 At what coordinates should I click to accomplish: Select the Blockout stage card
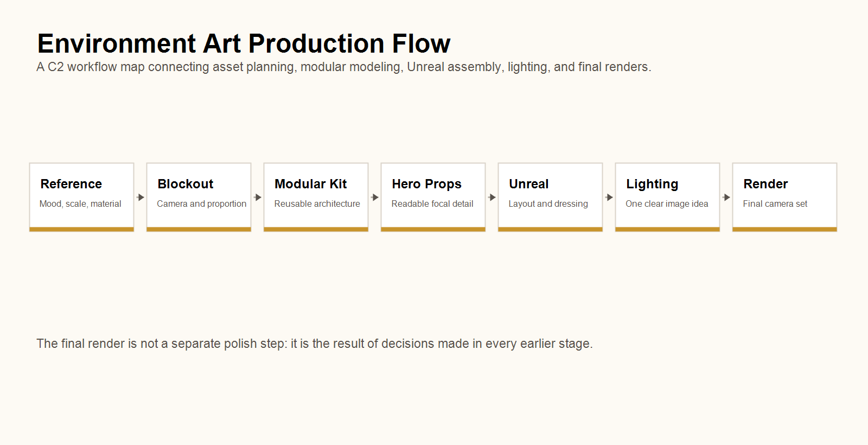point(199,197)
